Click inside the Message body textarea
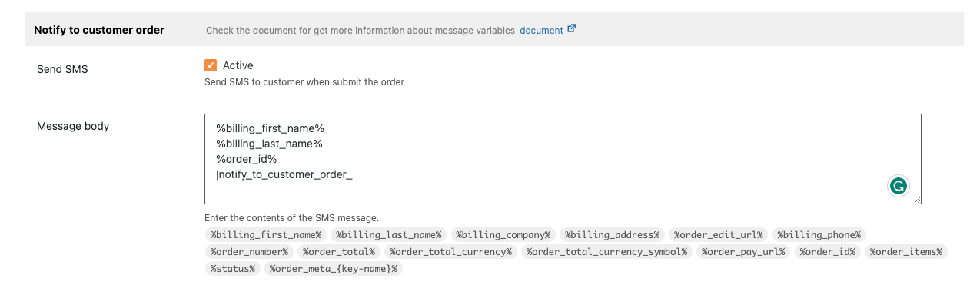Image resolution: width=980 pixels, height=285 pixels. tap(563, 159)
